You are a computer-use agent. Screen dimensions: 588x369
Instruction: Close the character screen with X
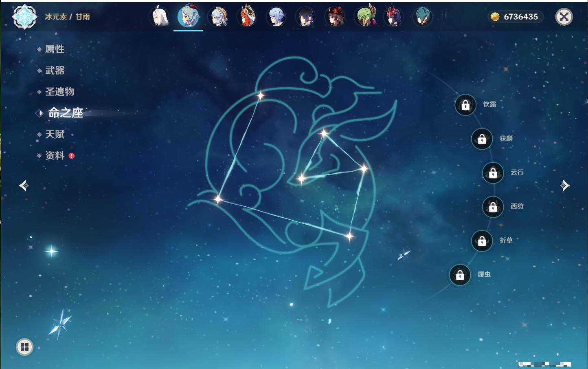[564, 17]
